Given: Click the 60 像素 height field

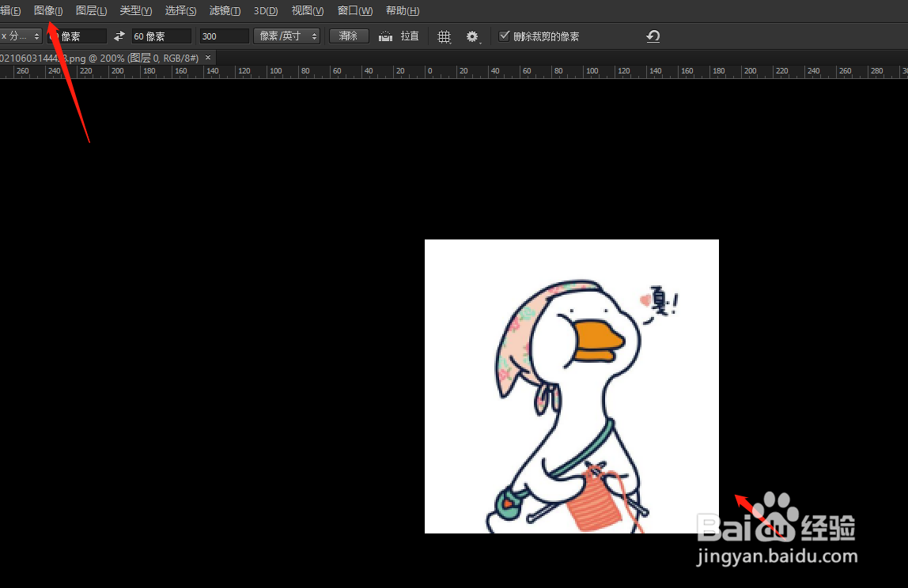Looking at the screenshot, I should click(x=161, y=36).
